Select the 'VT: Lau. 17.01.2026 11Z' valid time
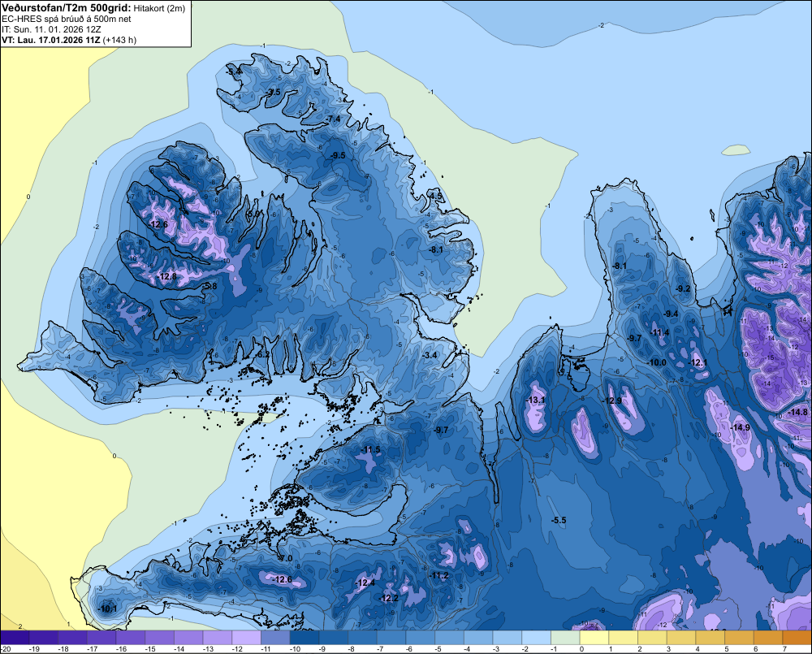 50,40
